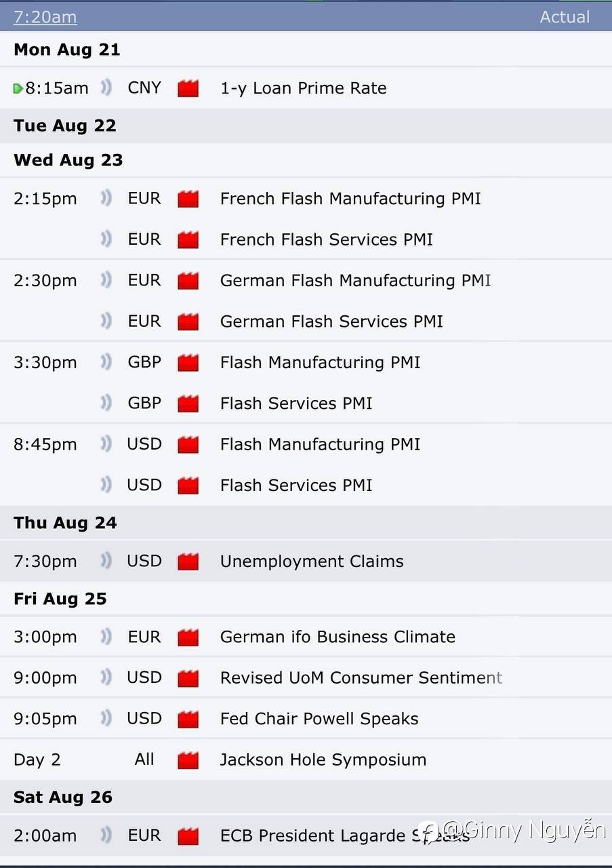Open Fed Chair Powell Speaks event
This screenshot has width=612, height=868.
(x=319, y=719)
